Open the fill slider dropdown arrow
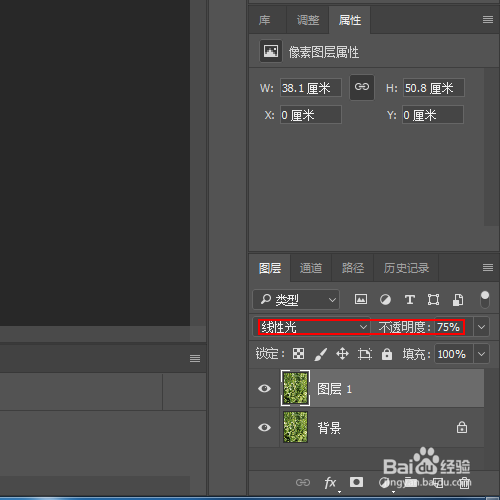Image resolution: width=500 pixels, height=500 pixels. 481,354
